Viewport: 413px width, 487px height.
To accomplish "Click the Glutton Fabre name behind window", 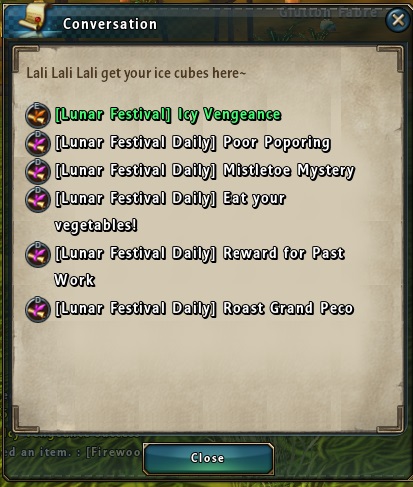I will click(x=330, y=13).
